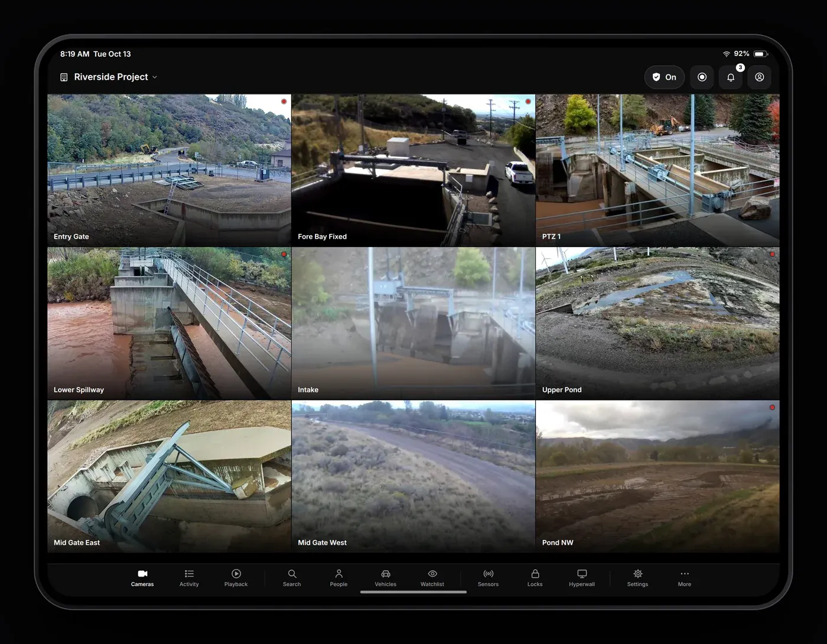Open the Intake camera feed
827x644 pixels.
pyautogui.click(x=413, y=323)
